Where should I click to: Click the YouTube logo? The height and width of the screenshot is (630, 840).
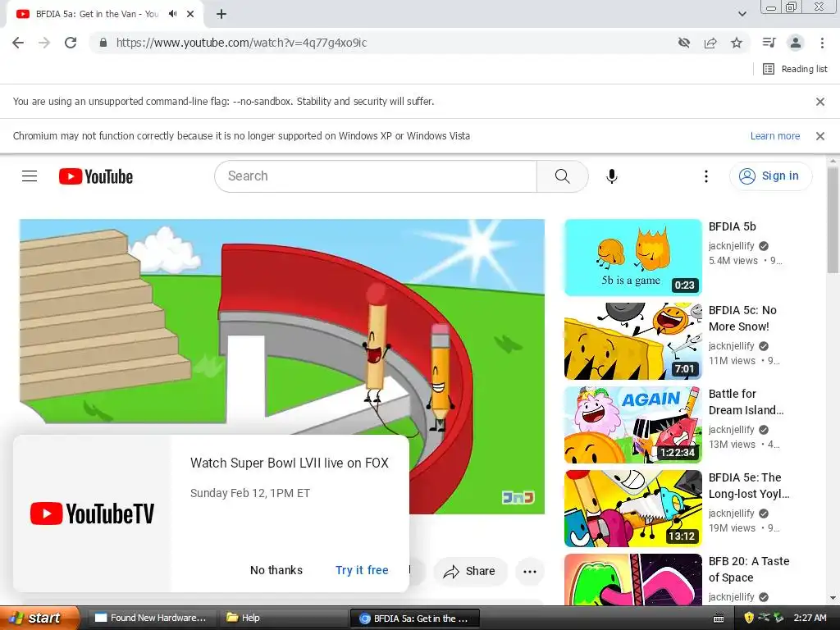96,176
